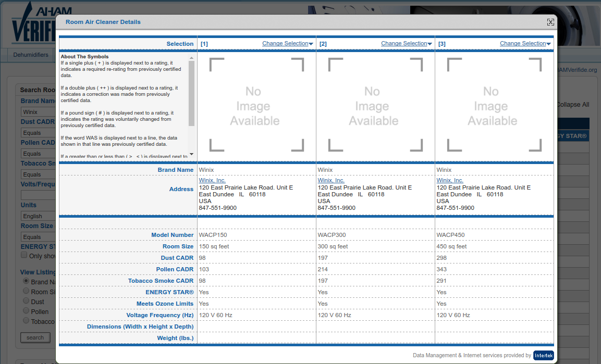Click the No Image Available placeholder in column [1]

pos(256,105)
